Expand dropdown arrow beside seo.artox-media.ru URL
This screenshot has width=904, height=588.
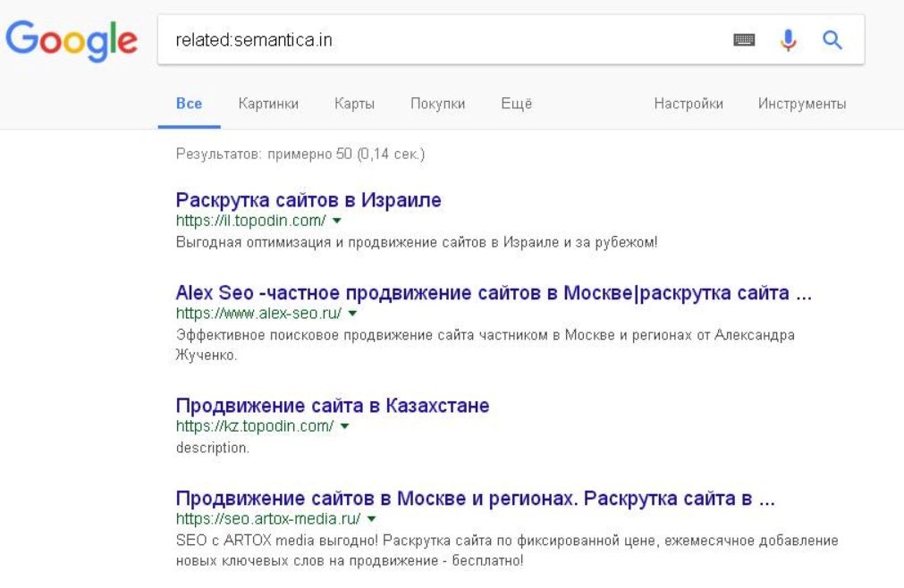tap(371, 519)
